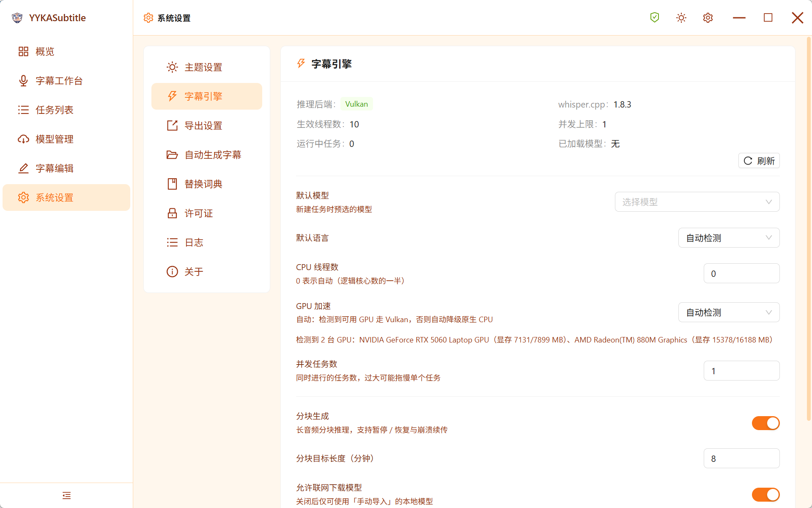Click the 自动生成字幕 folder icon
The image size is (812, 508).
pos(172,155)
